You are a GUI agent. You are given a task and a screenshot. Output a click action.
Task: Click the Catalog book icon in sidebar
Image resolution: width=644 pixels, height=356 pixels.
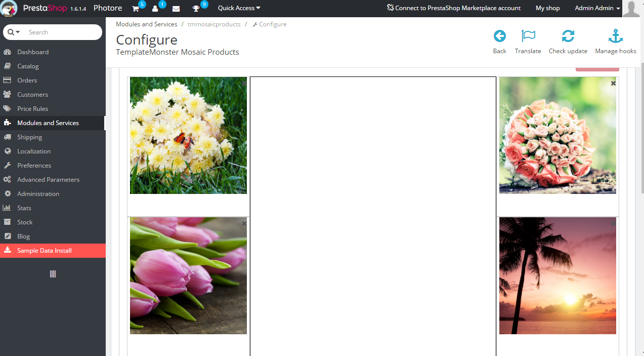click(x=8, y=66)
